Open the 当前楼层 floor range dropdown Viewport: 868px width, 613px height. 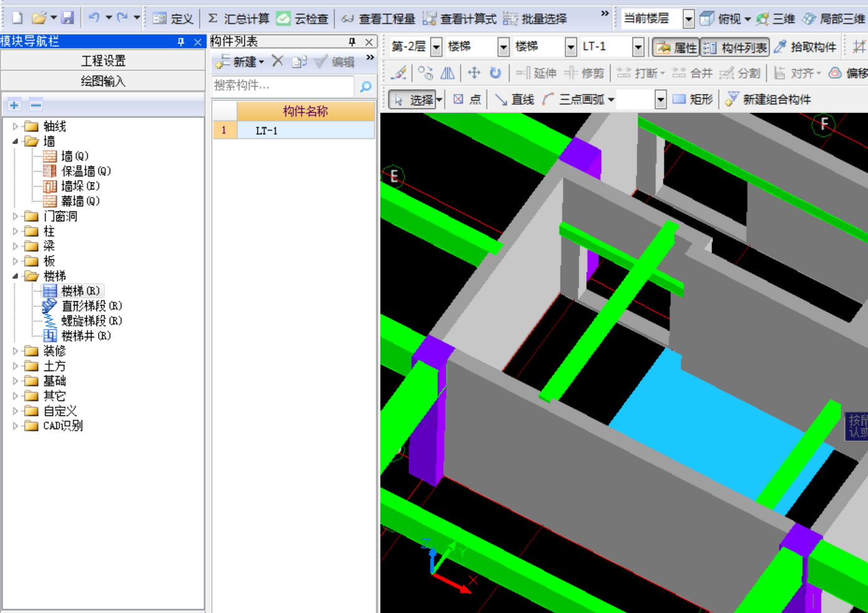(688, 19)
